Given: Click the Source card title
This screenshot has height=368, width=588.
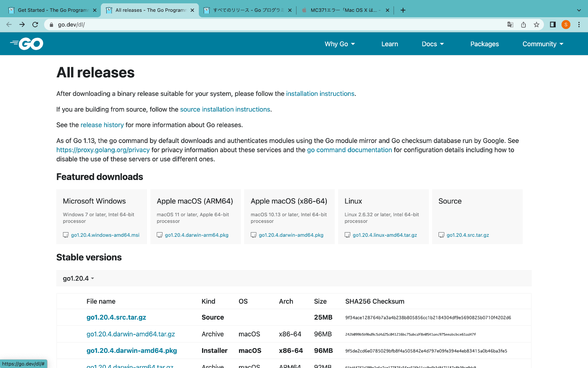Looking at the screenshot, I should tap(450, 201).
